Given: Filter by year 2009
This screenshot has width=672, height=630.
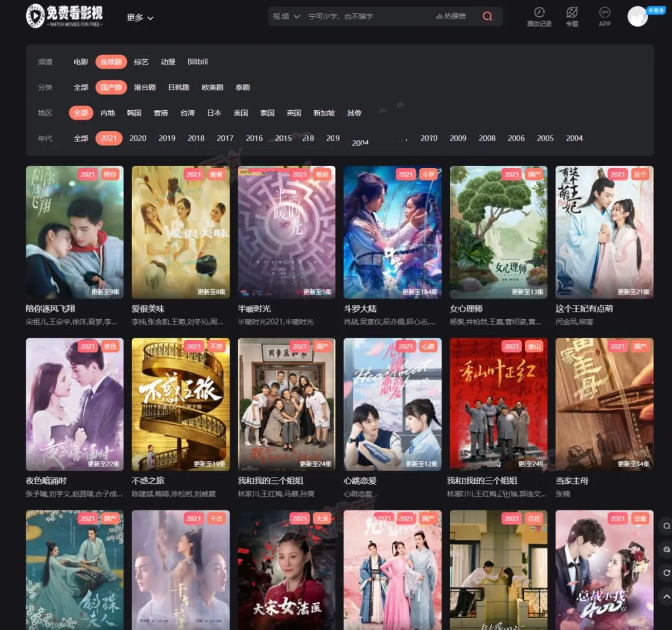Looking at the screenshot, I should 458,138.
